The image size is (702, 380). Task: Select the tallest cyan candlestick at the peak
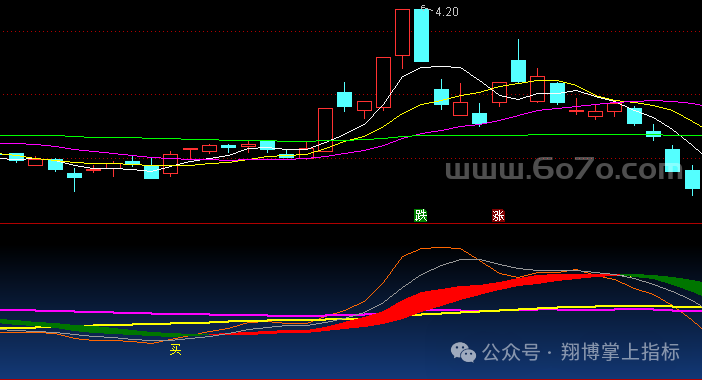tap(421, 35)
